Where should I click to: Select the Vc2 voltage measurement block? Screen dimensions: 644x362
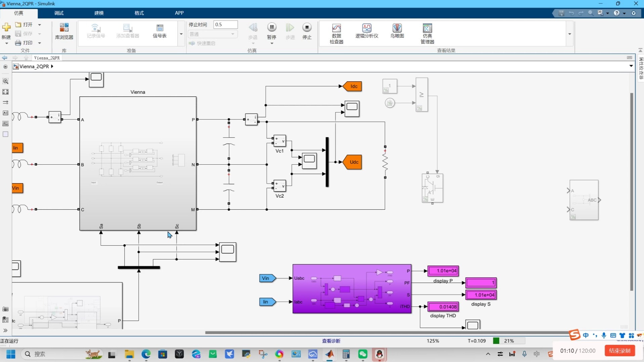point(280,186)
